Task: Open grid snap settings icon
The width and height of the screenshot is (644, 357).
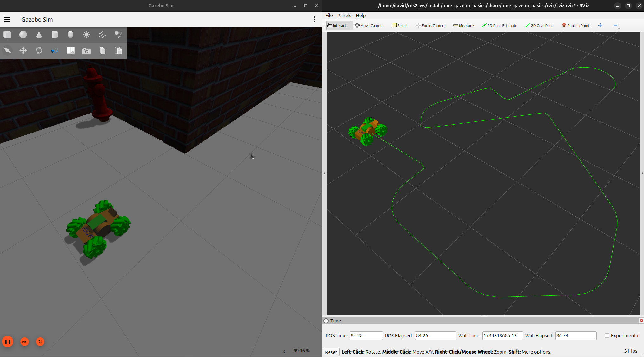Action: pos(70,50)
